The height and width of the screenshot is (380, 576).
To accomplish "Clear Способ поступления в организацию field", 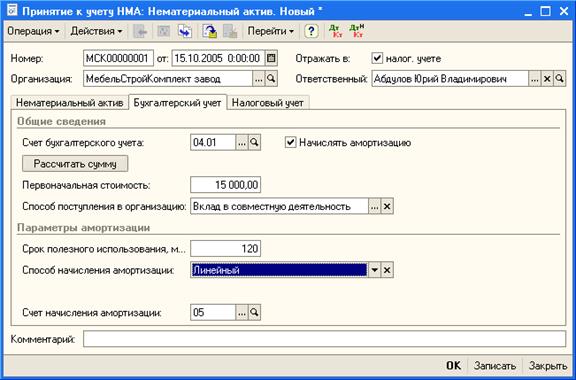I will pyautogui.click(x=387, y=207).
